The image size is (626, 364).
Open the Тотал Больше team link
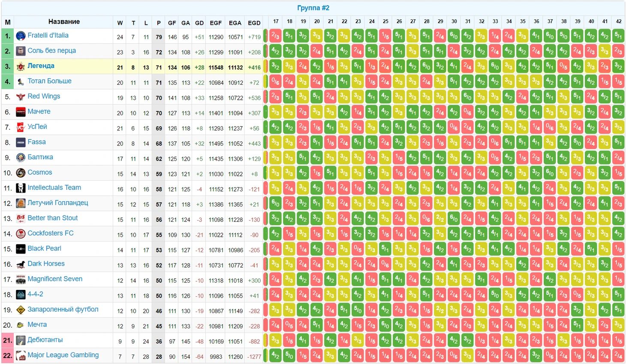pyautogui.click(x=49, y=81)
